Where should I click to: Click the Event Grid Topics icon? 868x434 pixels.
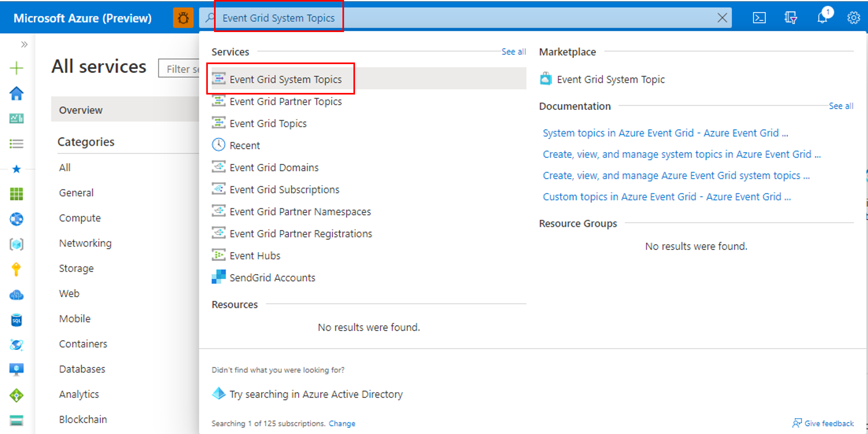[219, 123]
